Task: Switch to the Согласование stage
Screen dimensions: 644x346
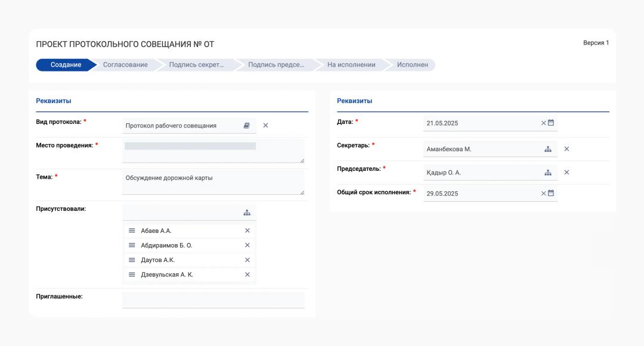Action: pyautogui.click(x=125, y=65)
